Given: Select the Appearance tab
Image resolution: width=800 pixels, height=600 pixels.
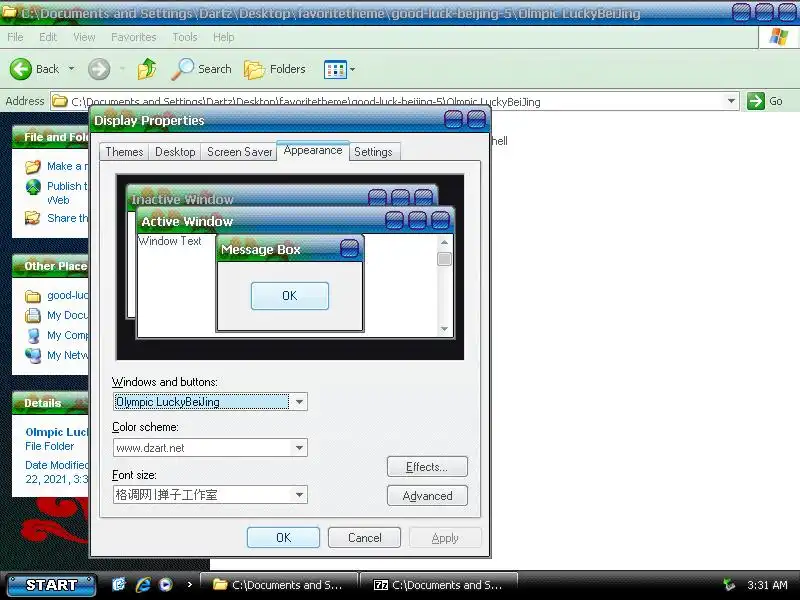Looking at the screenshot, I should pos(313,151).
